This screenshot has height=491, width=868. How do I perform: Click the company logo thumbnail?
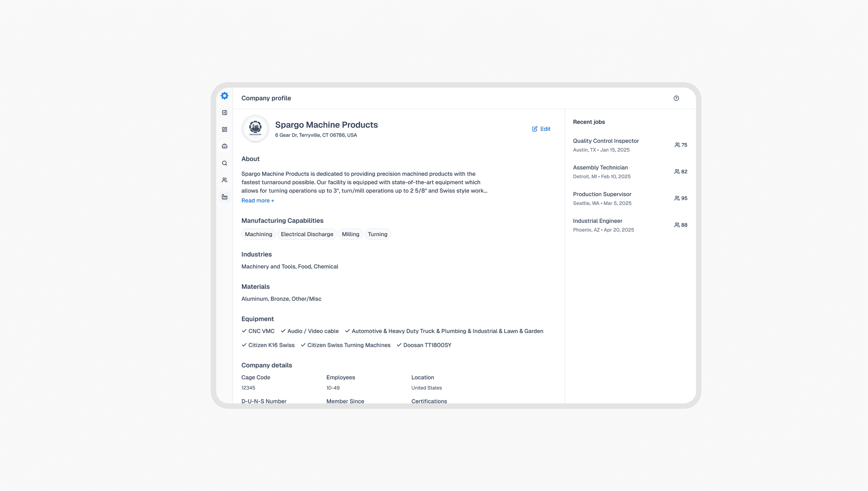click(255, 128)
